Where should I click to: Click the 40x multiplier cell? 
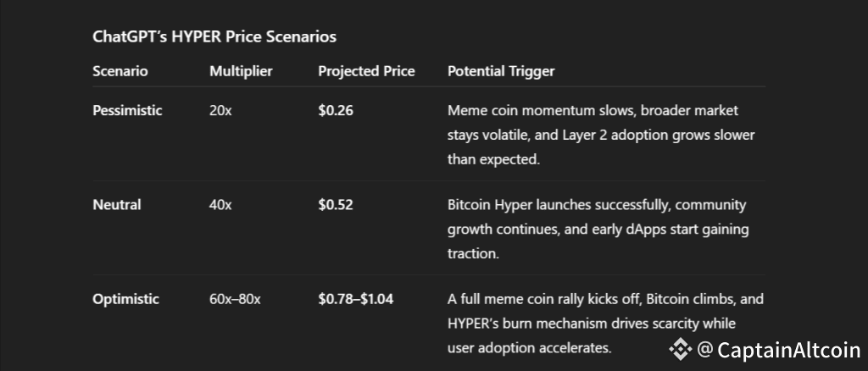click(x=220, y=205)
